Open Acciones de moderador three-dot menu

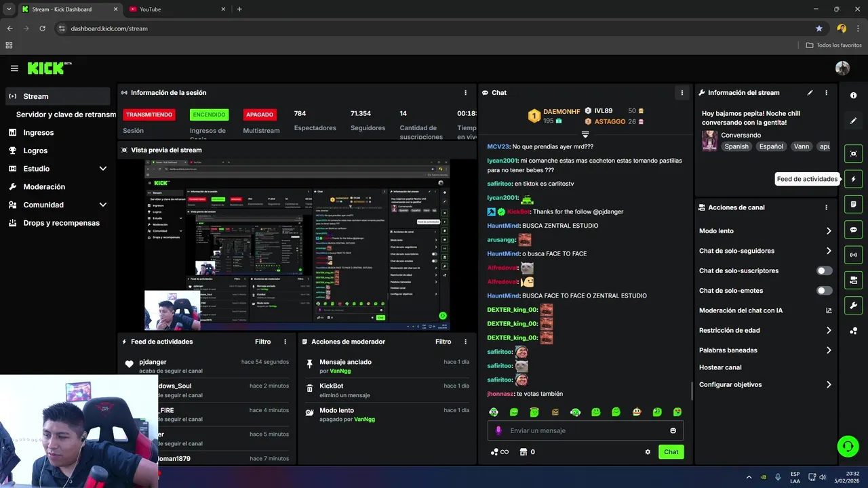(x=465, y=342)
